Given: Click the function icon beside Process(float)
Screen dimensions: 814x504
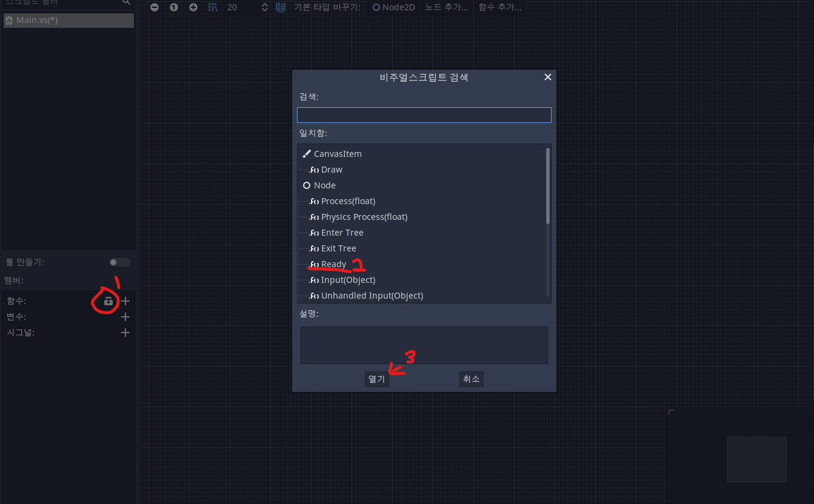Looking at the screenshot, I should click(x=314, y=201).
